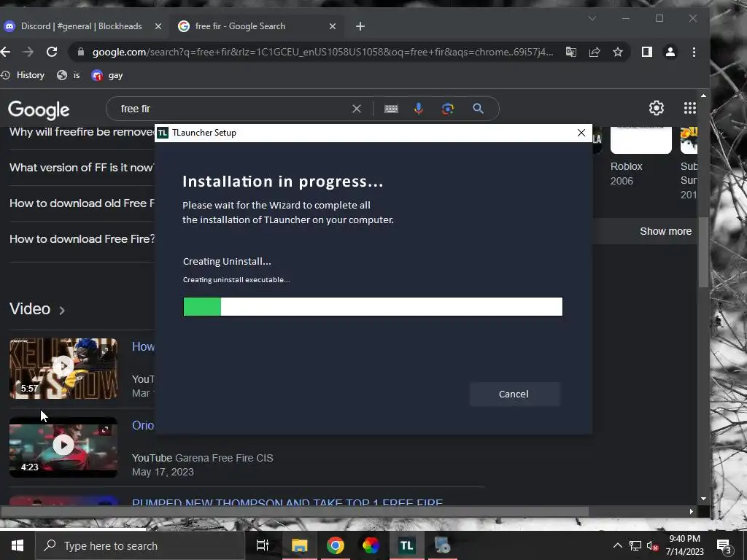Open the Roblox 2006 card
The image size is (747, 560).
click(x=640, y=157)
